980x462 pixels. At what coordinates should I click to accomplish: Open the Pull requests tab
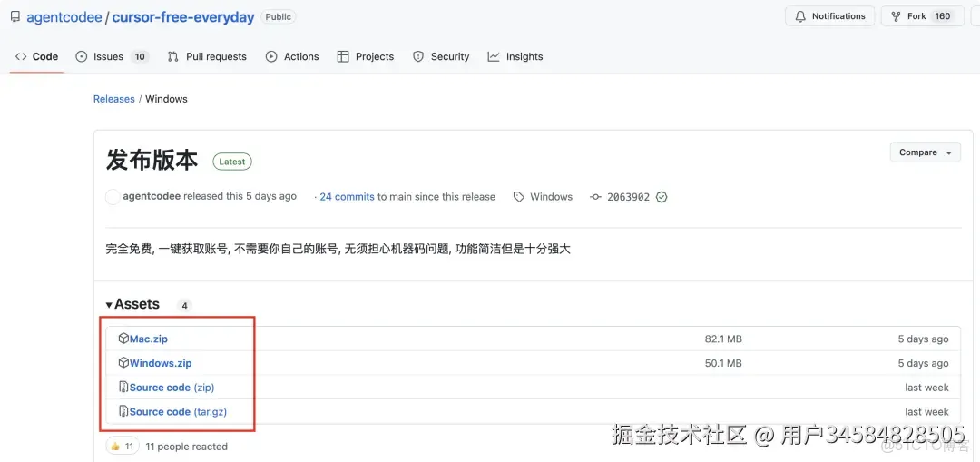pos(207,56)
